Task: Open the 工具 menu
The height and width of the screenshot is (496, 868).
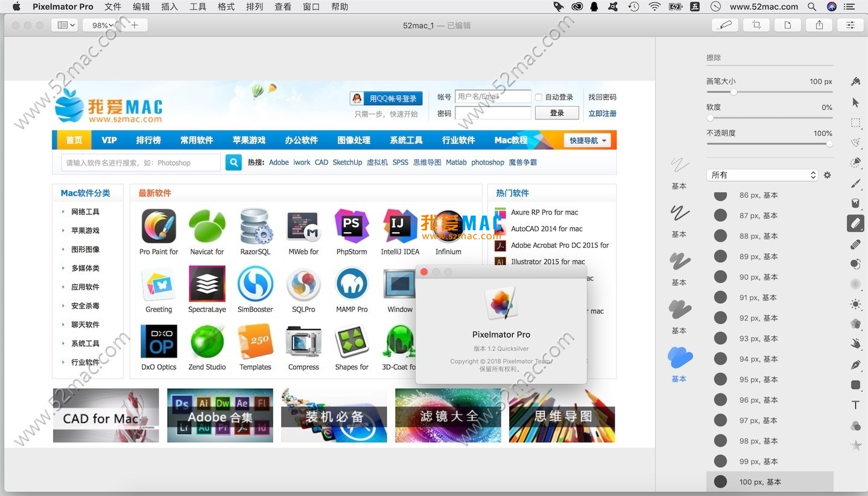Action: click(x=198, y=7)
